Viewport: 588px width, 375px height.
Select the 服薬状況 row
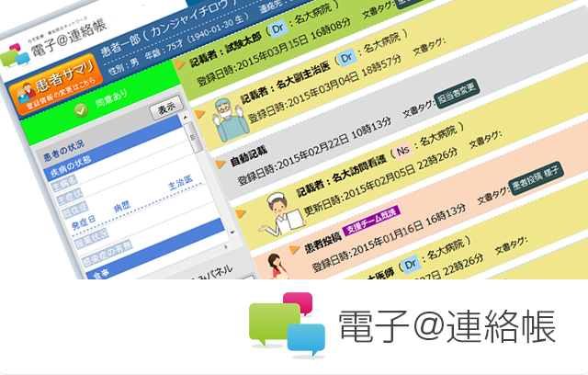[x=92, y=238]
